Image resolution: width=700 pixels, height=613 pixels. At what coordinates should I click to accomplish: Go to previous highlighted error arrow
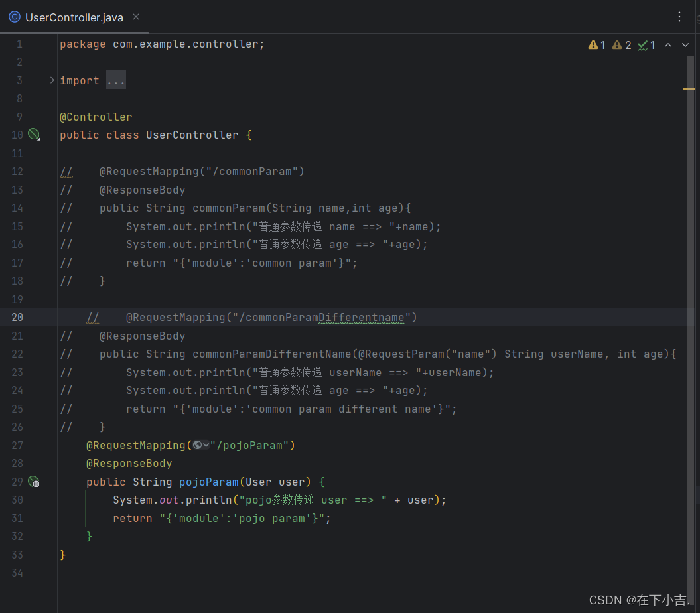[x=668, y=45]
